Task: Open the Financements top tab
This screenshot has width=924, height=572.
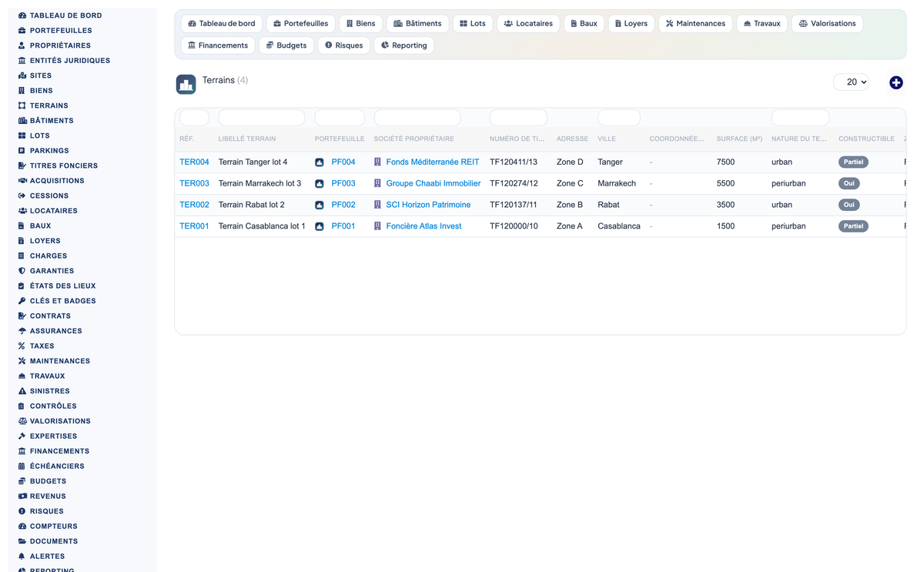Action: pyautogui.click(x=218, y=45)
